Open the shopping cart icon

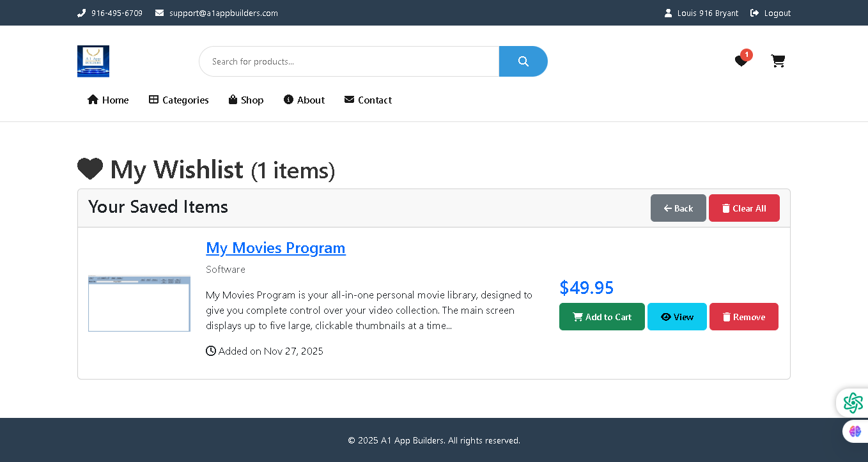click(778, 61)
